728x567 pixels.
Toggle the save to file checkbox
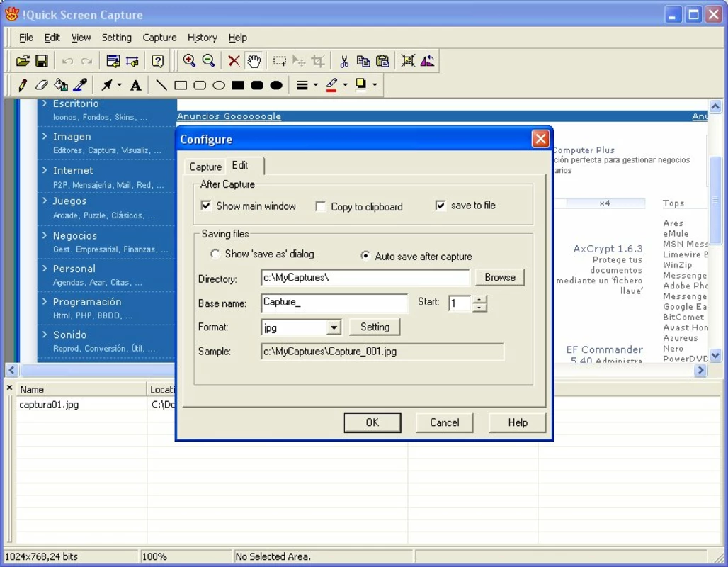point(440,205)
